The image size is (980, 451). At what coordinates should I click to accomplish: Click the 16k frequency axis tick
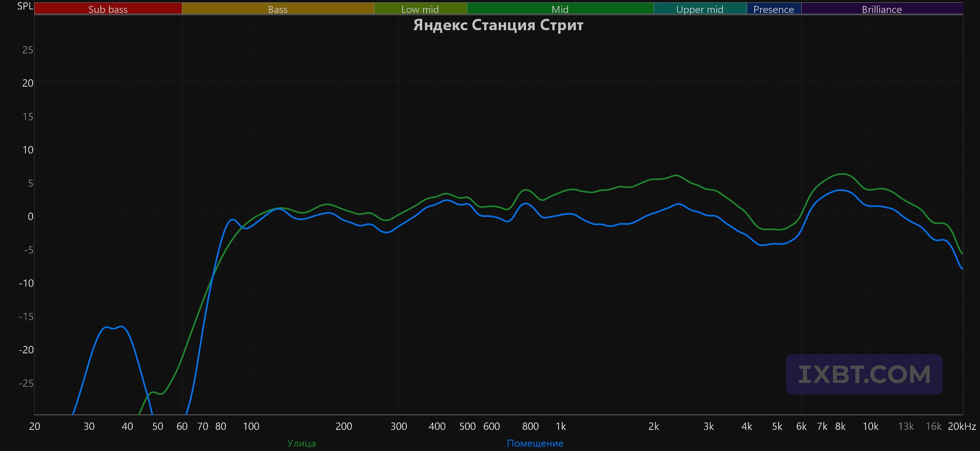point(933,426)
